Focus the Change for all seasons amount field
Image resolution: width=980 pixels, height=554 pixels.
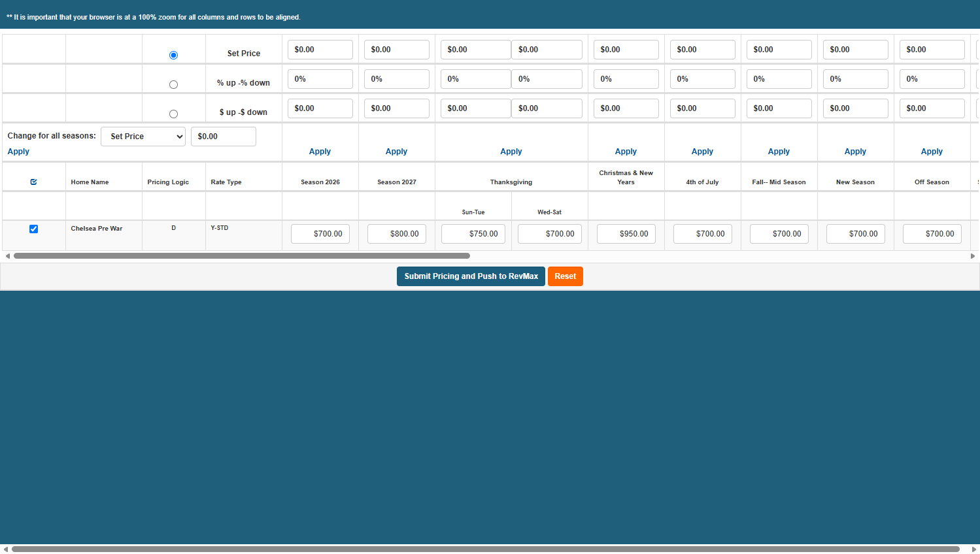pos(224,137)
